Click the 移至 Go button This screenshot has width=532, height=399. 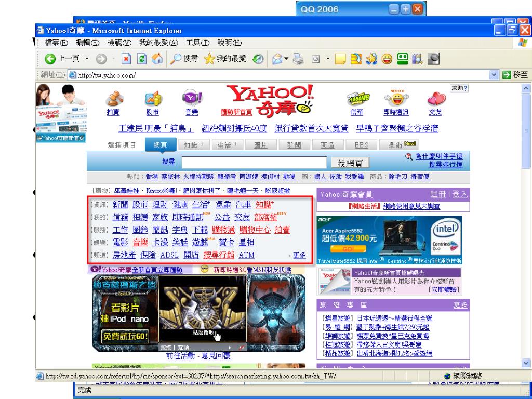click(516, 75)
